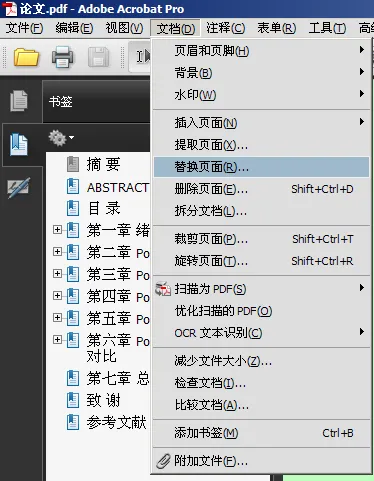Expand the 第一章 bookmark node
The image size is (374, 481).
(x=57, y=230)
